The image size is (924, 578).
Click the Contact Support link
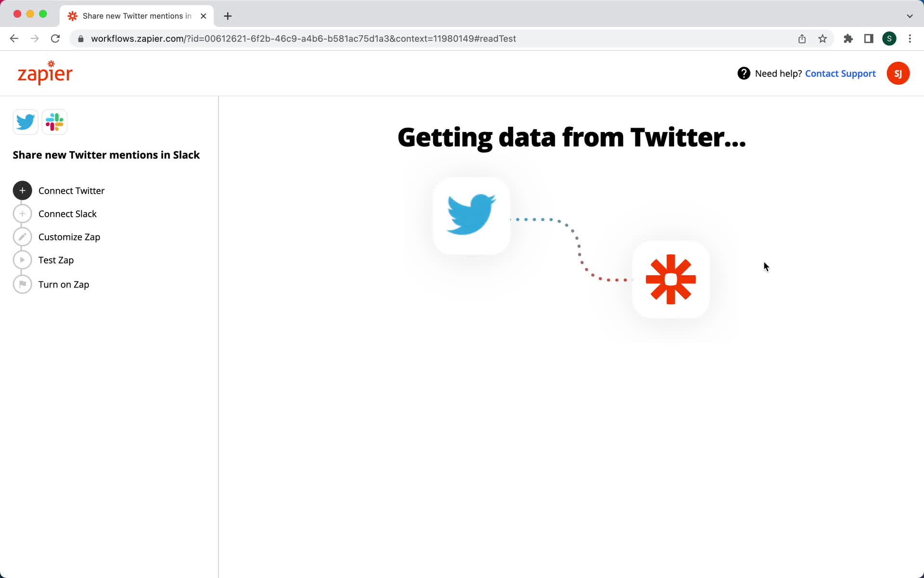(x=840, y=73)
